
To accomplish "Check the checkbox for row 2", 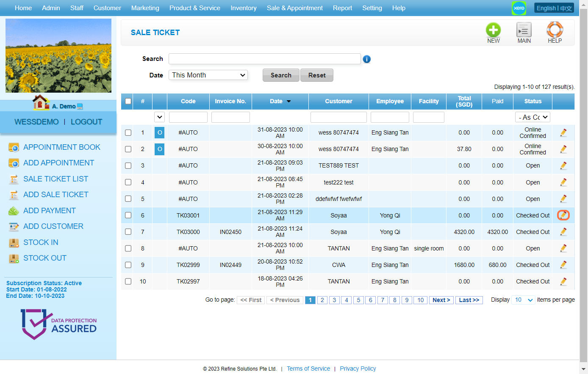I will pyautogui.click(x=128, y=149).
